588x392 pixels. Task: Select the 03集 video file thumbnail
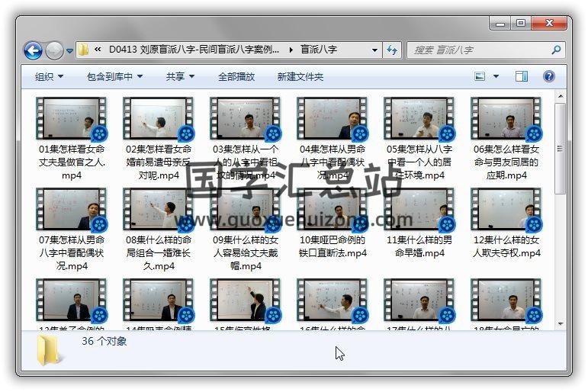[x=246, y=118]
